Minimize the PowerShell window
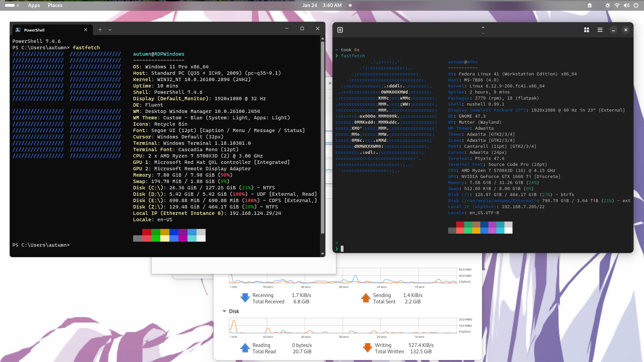Screen dimensions: 644x362 (x=287, y=29)
